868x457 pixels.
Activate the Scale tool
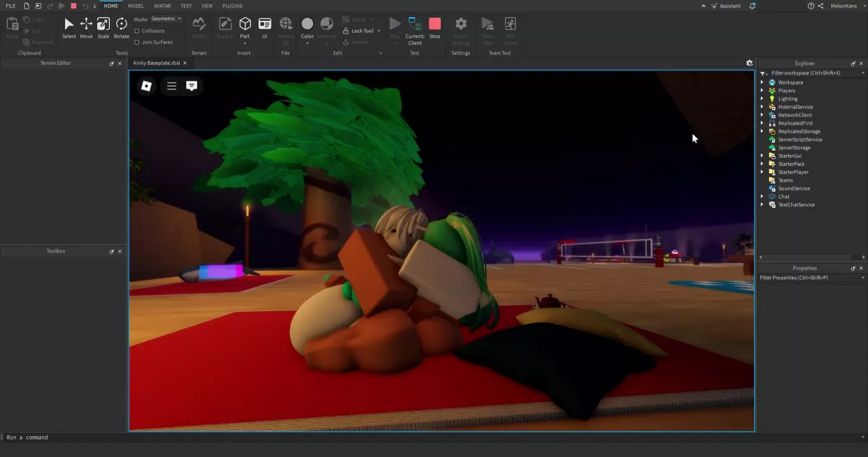[103, 27]
